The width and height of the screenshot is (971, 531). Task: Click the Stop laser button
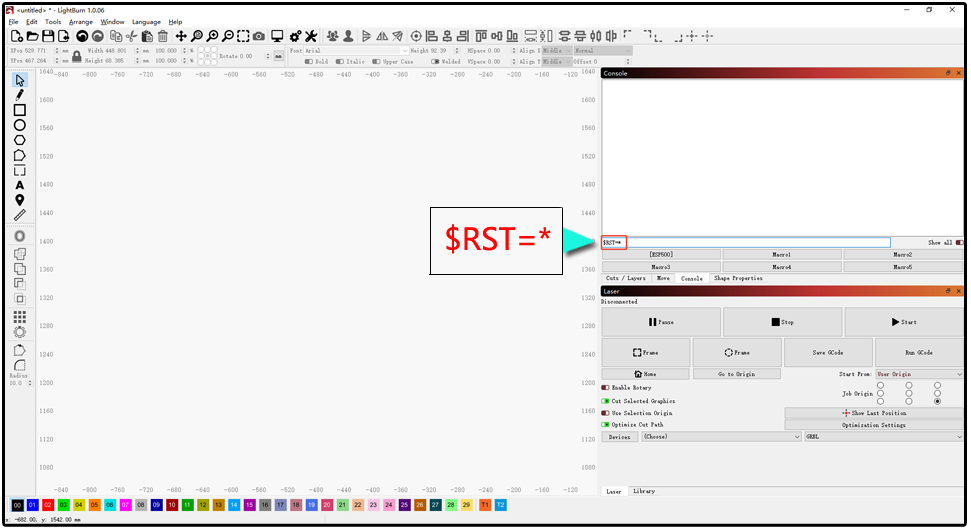pos(782,322)
